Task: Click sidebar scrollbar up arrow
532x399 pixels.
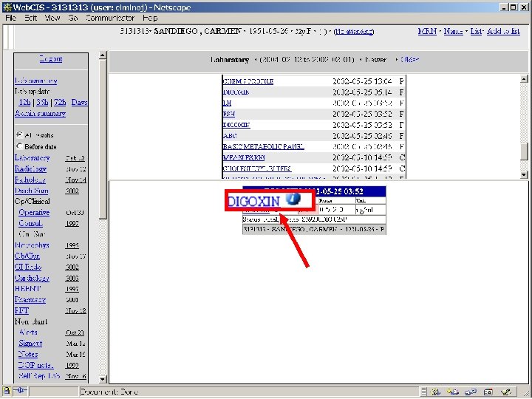Action: coord(103,55)
